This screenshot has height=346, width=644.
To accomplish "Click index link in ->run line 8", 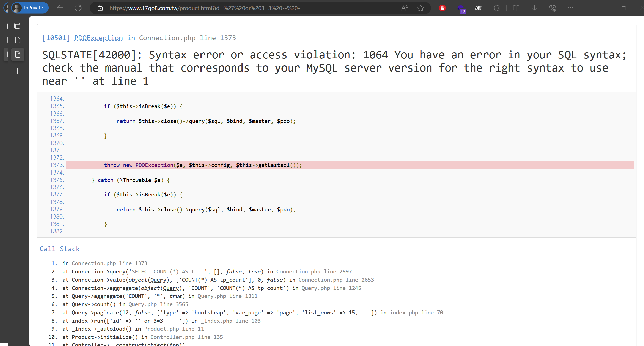I will click(x=79, y=321).
